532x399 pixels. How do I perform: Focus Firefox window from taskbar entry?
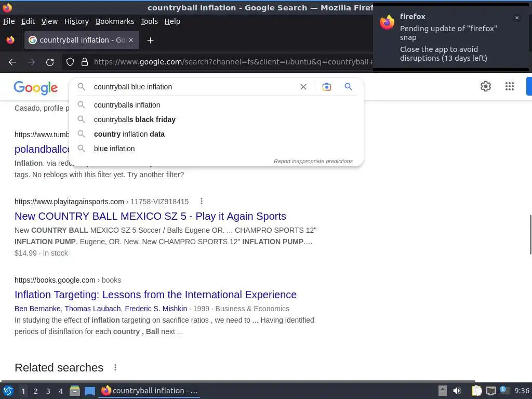pyautogui.click(x=149, y=391)
